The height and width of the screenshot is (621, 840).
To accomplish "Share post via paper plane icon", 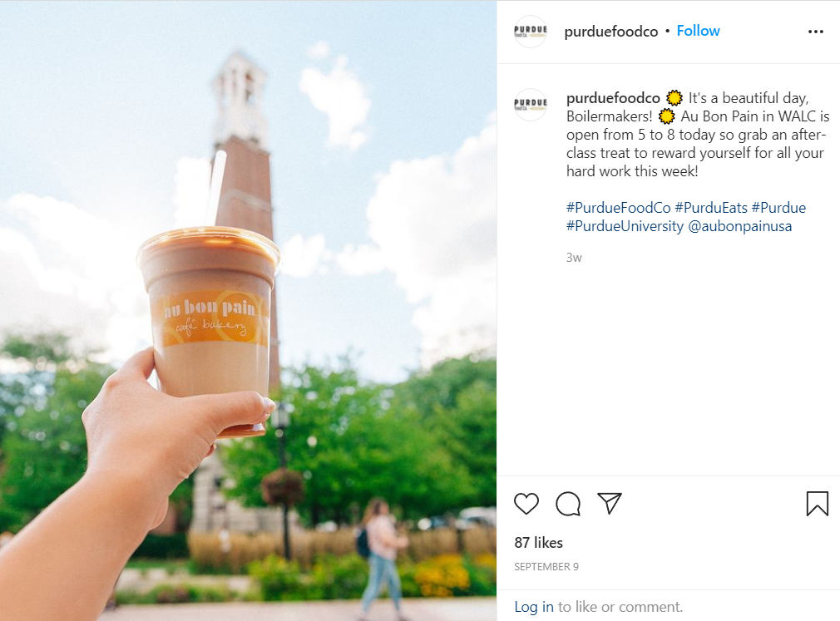I will coord(610,503).
